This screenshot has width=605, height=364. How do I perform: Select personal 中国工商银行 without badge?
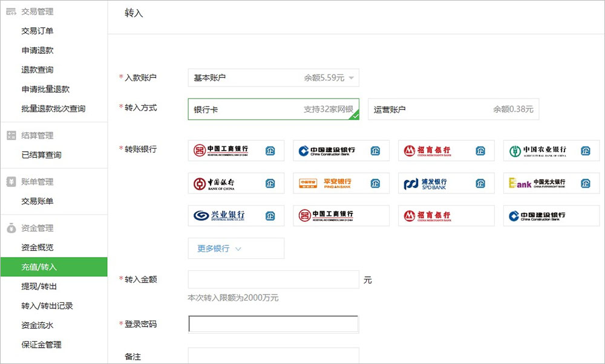click(341, 215)
